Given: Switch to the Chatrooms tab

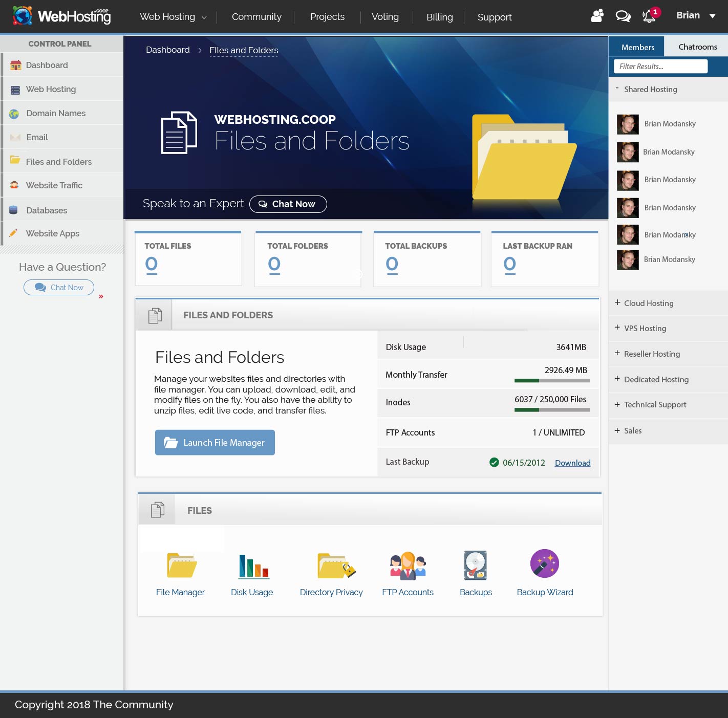Looking at the screenshot, I should pyautogui.click(x=697, y=47).
